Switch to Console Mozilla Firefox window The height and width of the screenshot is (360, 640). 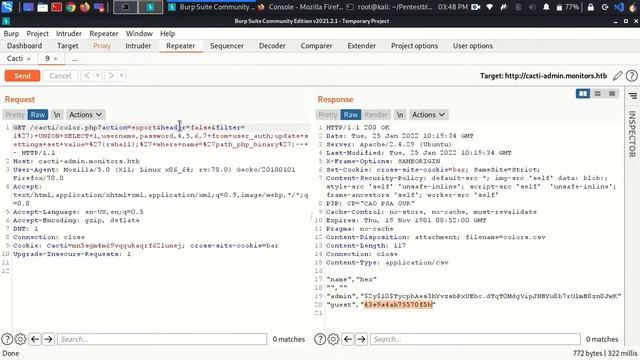click(300, 7)
